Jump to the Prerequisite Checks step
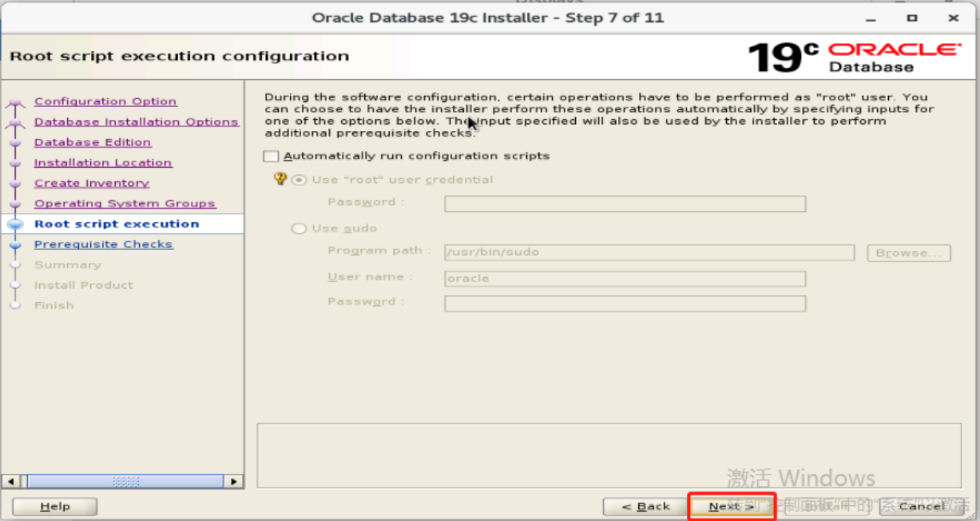Image resolution: width=980 pixels, height=521 pixels. tap(103, 245)
